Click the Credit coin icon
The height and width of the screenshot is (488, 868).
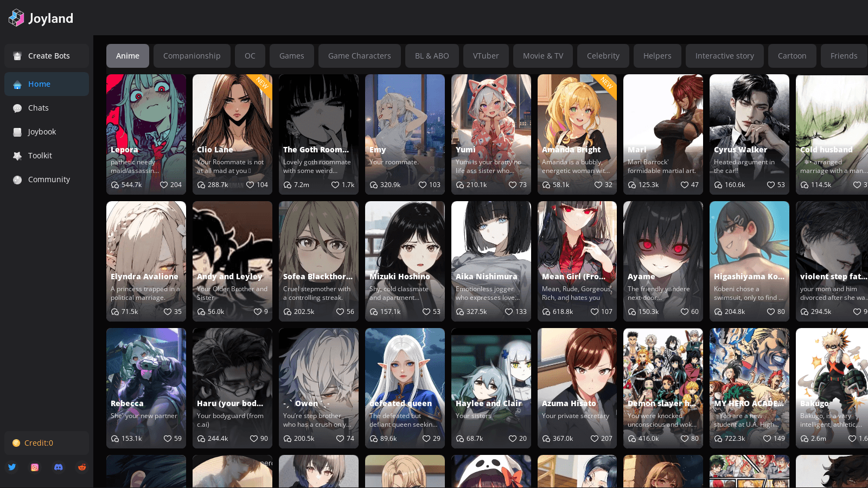point(16,443)
